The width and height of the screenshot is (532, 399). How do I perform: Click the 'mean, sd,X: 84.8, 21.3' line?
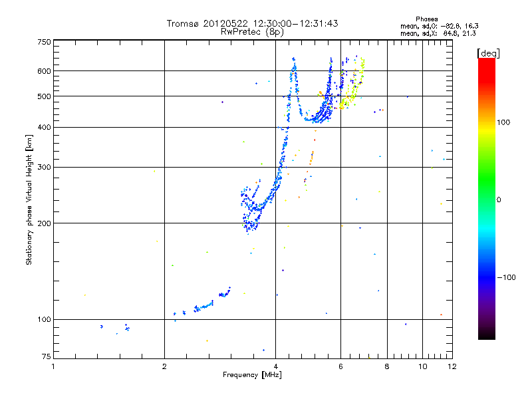pyautogui.click(x=438, y=33)
